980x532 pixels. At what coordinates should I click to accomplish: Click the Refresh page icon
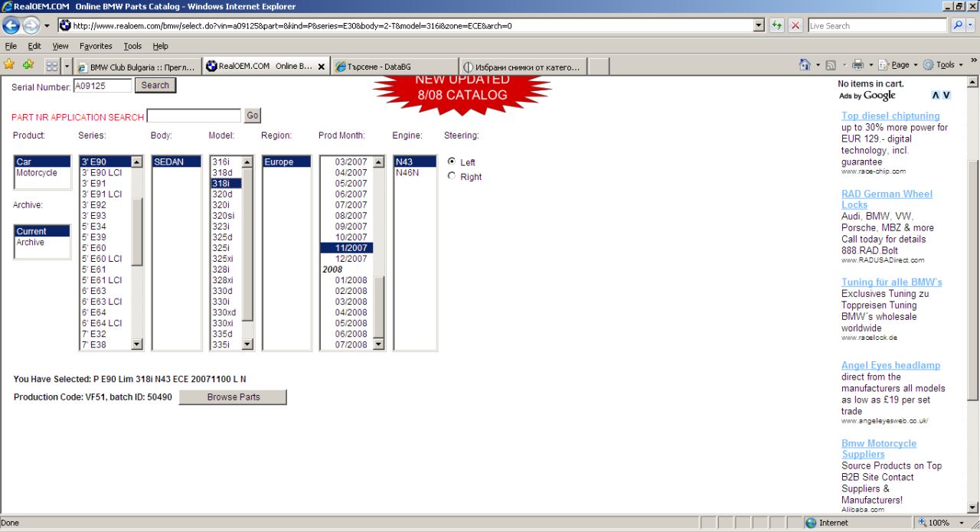click(777, 25)
